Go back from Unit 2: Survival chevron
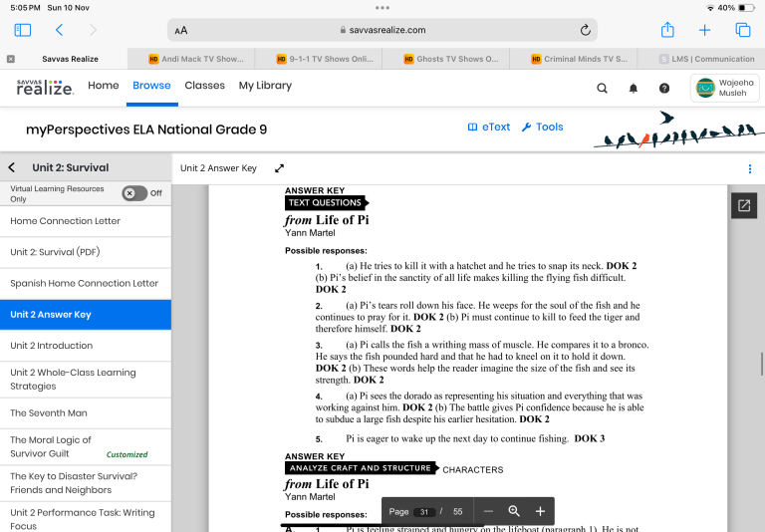This screenshot has width=765, height=532. tap(12, 167)
